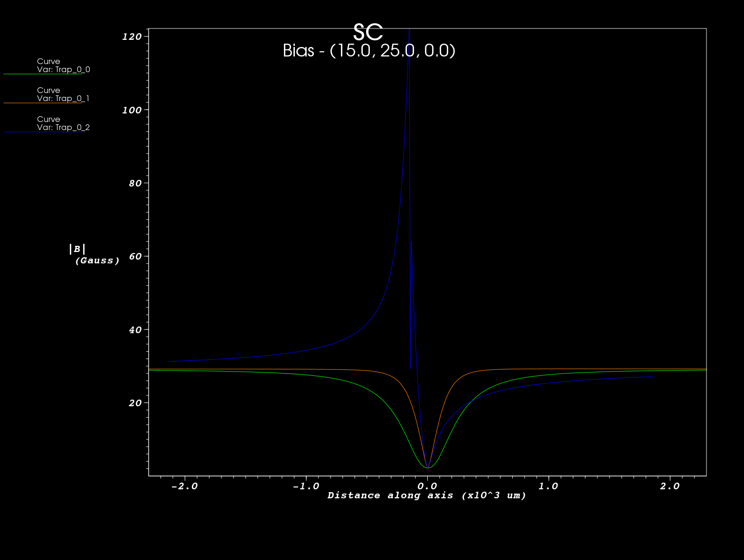The height and width of the screenshot is (560, 744).
Task: Click the 120 tick label on y-axis
Action: (132, 37)
